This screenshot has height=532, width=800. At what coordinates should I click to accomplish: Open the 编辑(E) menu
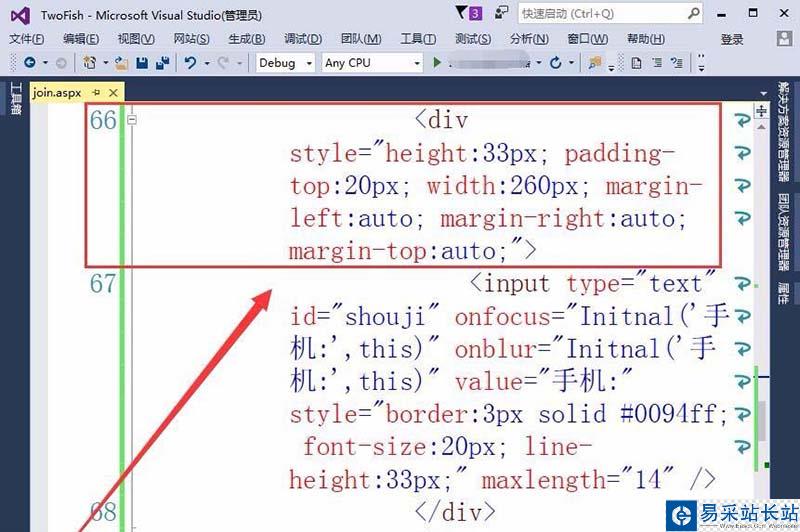[x=81, y=39]
